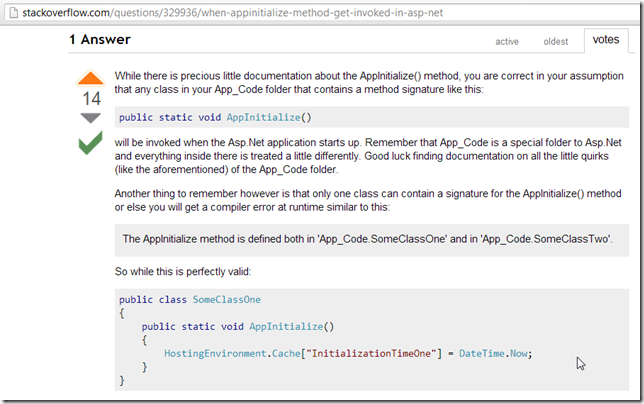Viewport: 644px width, 404px height.
Task: Sort answers by oldest tab
Action: tap(556, 42)
